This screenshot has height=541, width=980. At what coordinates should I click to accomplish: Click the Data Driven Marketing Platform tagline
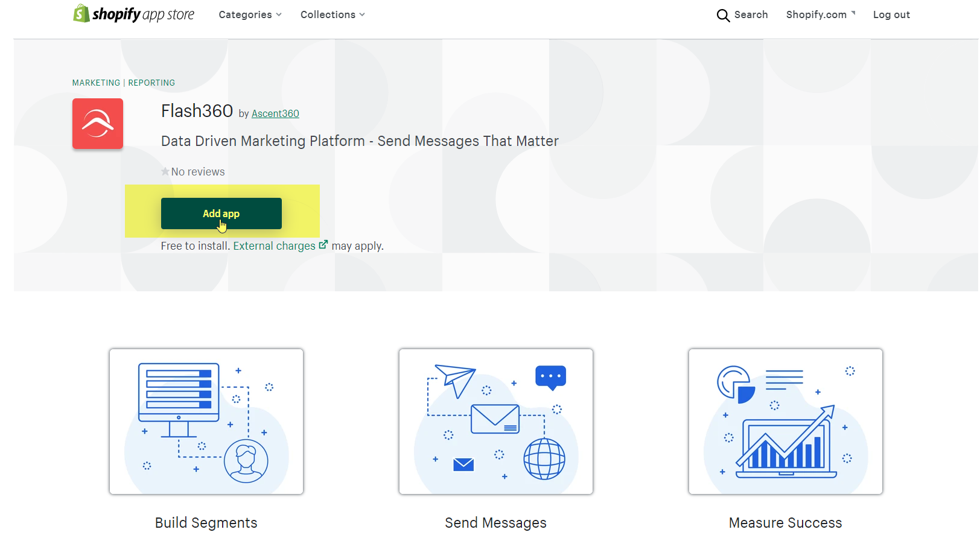(360, 141)
